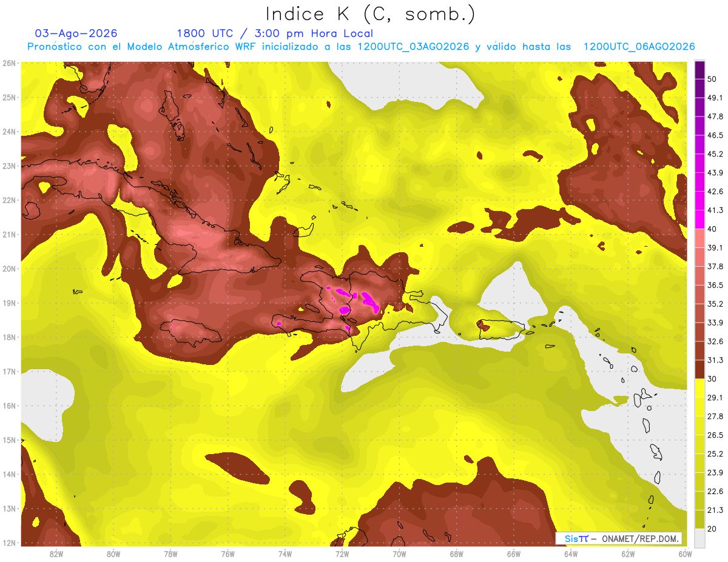Click the "13N" latitude label
Screen dimensions: 728x562
pos(8,508)
